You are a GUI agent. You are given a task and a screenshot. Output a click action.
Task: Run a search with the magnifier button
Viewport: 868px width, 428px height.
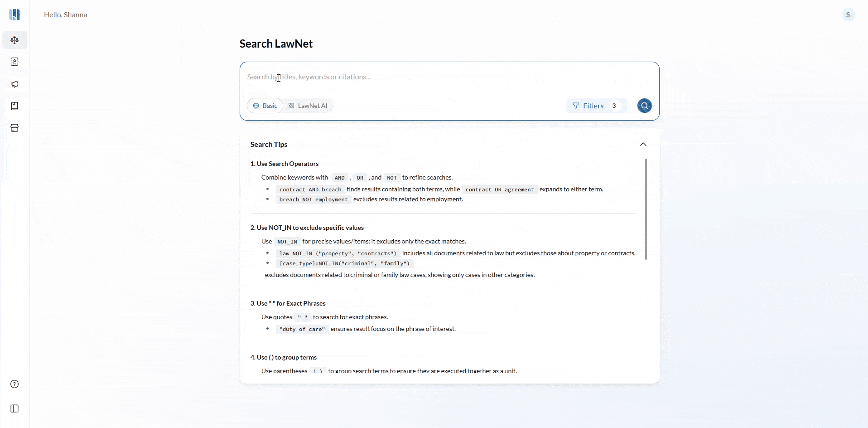pyautogui.click(x=644, y=105)
